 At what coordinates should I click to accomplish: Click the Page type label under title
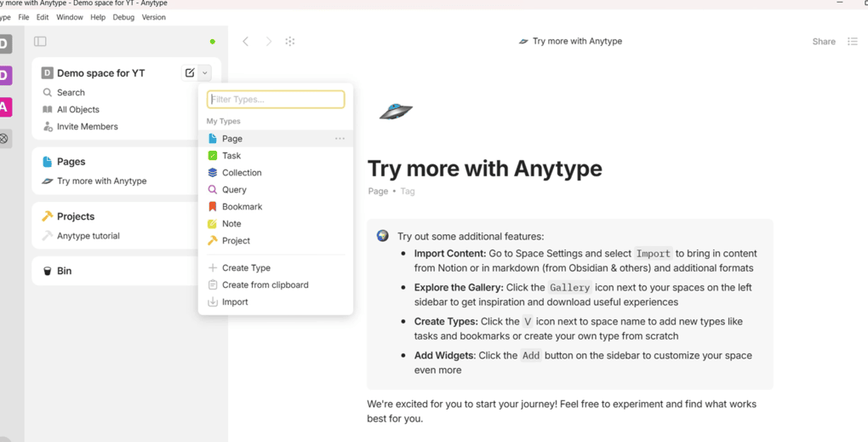378,191
